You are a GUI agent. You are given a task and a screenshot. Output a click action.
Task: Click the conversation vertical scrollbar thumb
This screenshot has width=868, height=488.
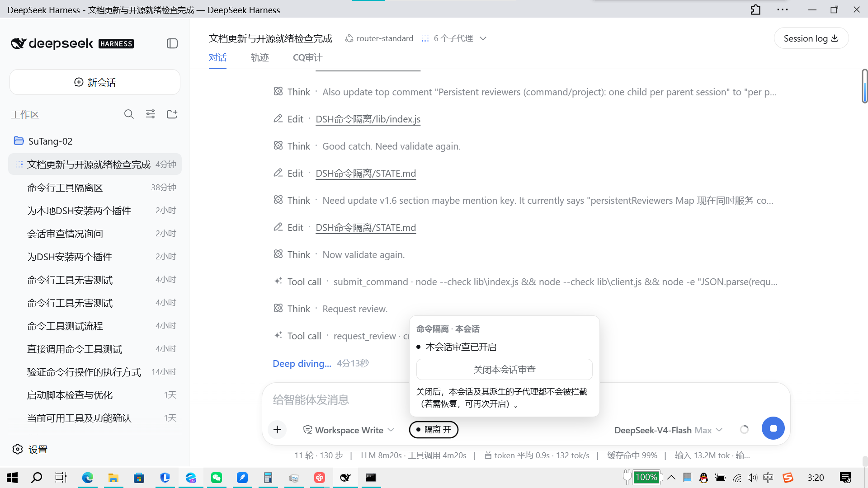pos(864,86)
